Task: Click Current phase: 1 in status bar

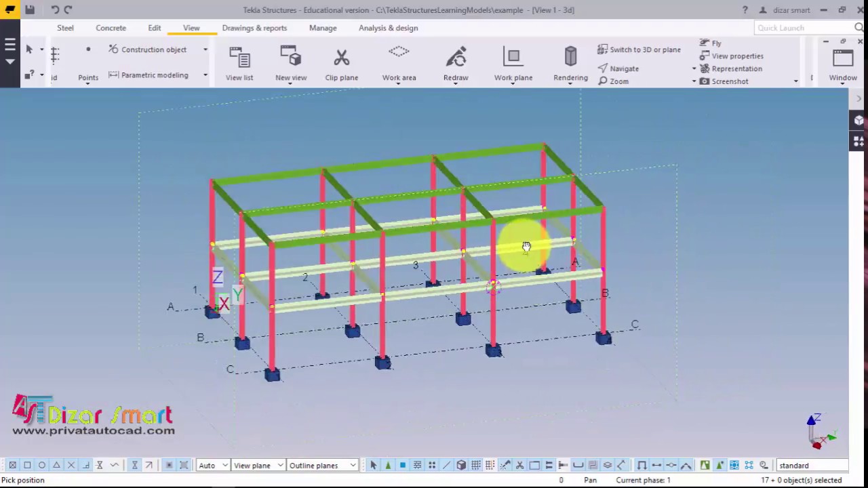Action: tap(643, 480)
